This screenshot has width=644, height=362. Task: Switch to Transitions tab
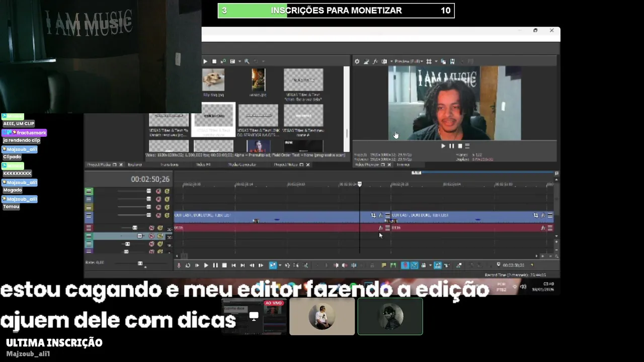(170, 164)
